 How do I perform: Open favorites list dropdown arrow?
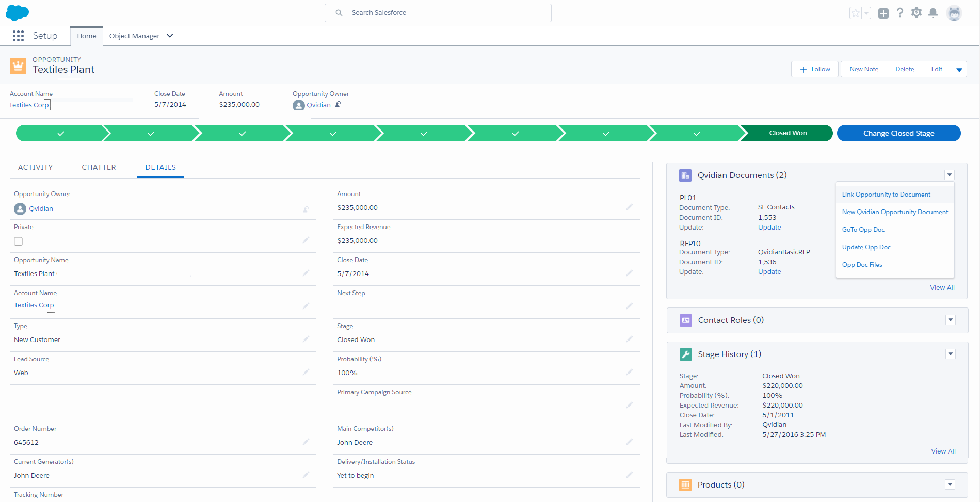pos(866,13)
